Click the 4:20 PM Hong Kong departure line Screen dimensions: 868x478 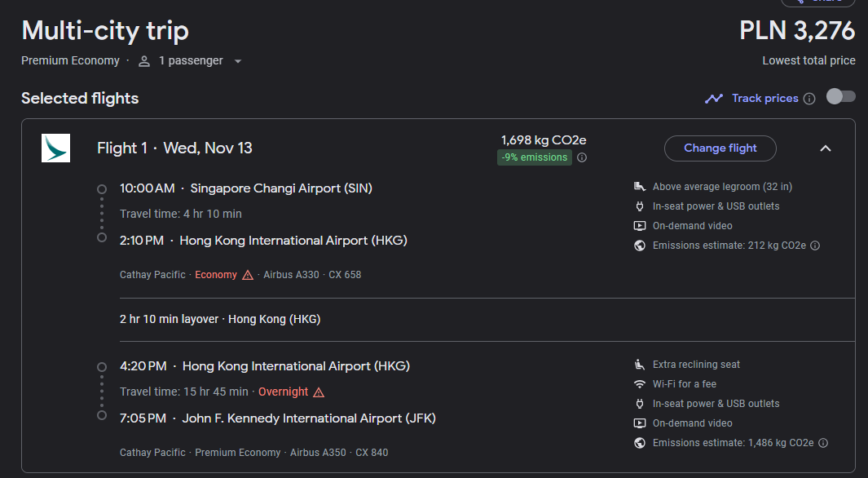pos(265,366)
